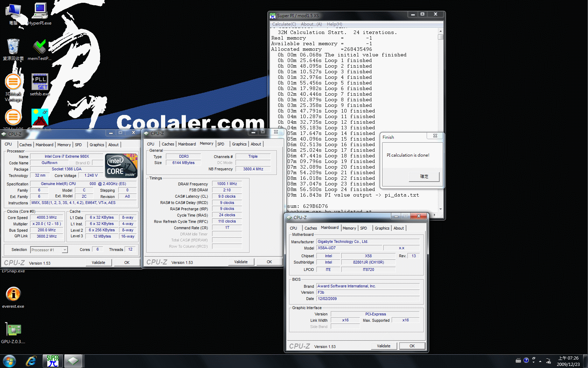Click Super PI scrollbar down arrow

tap(441, 209)
